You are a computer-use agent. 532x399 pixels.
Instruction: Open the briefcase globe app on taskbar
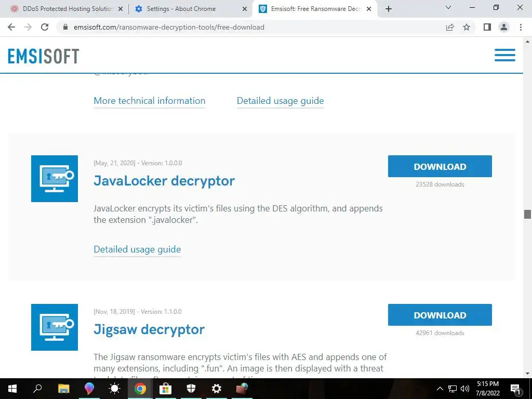coord(242,389)
